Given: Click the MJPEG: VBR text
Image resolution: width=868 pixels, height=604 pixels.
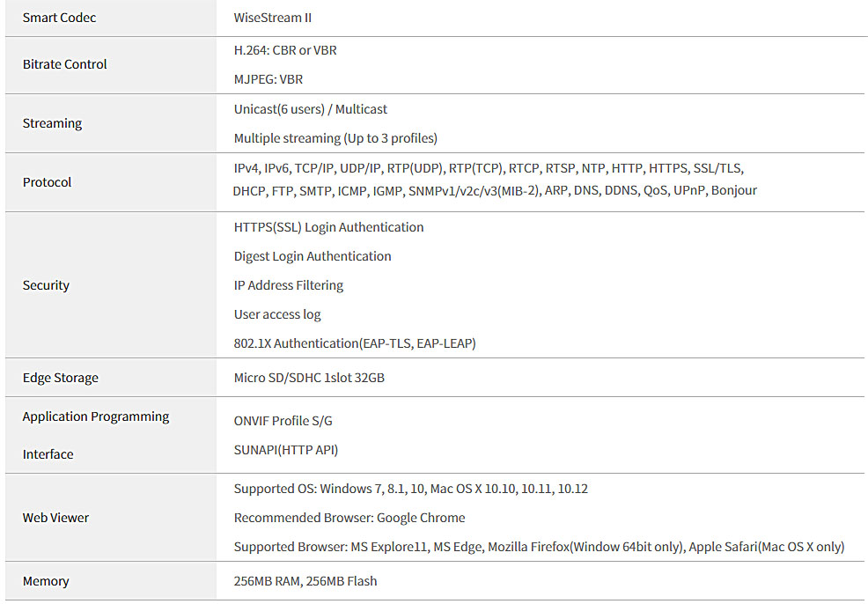Looking at the screenshot, I should 268,79.
